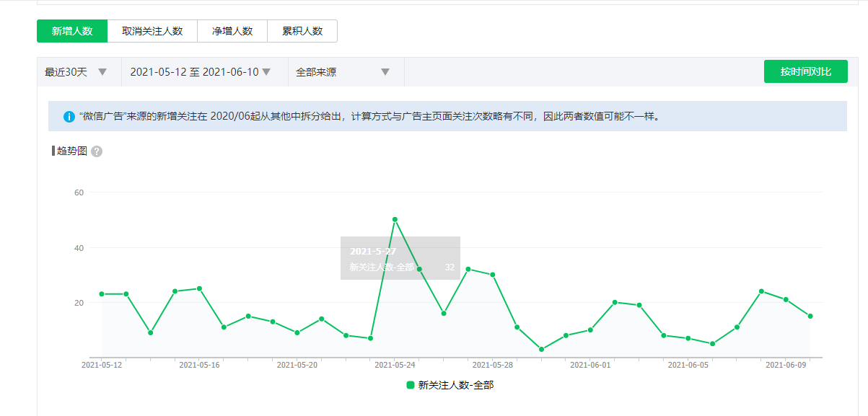The image size is (868, 416).
Task: Open the 全部来源 source dropdown
Action: click(343, 72)
